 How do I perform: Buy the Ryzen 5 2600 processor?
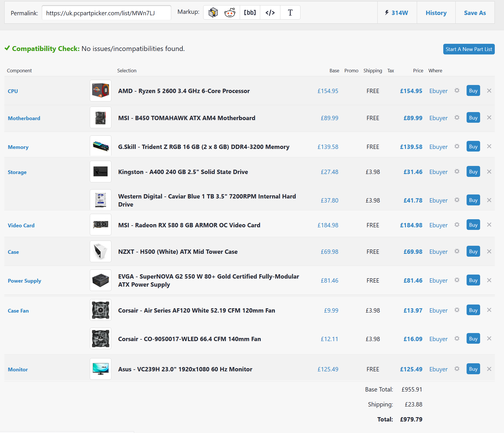tap(473, 91)
